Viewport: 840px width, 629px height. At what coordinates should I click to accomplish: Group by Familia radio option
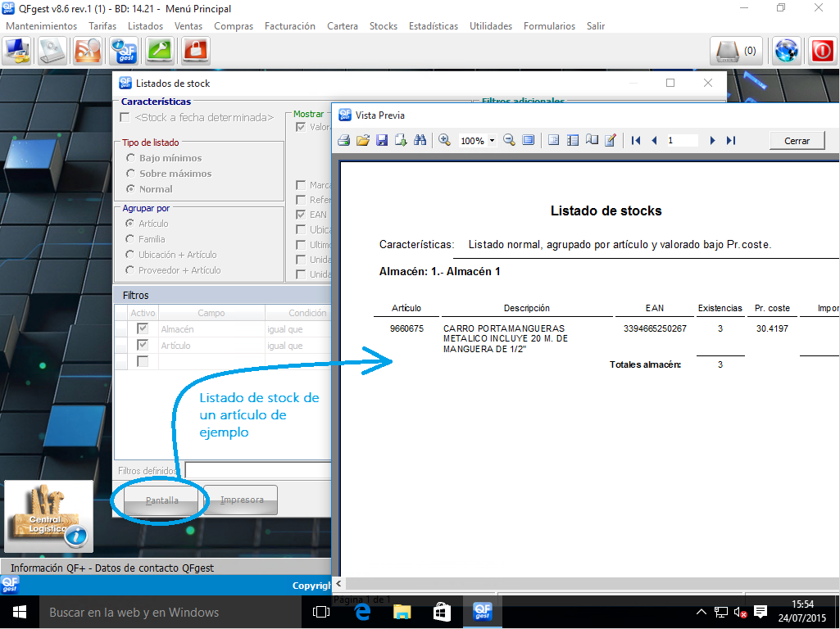pos(129,239)
